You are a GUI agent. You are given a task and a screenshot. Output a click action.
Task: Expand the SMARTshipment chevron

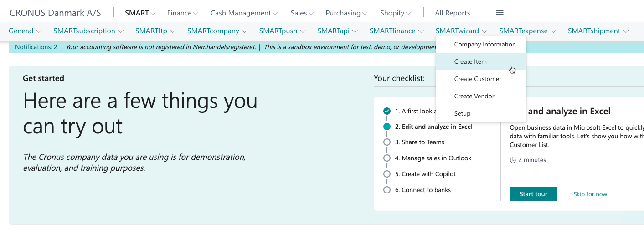pos(626,31)
